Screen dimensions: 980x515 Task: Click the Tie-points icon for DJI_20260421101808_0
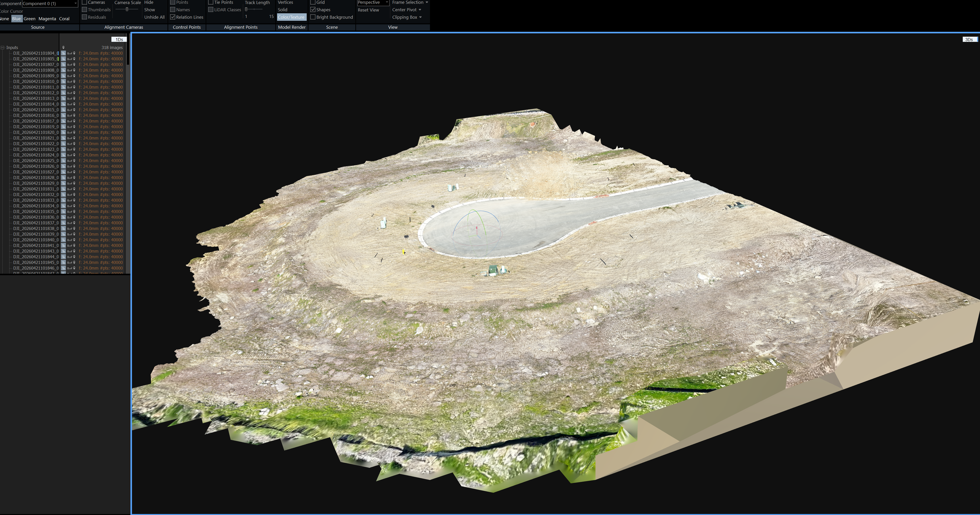click(64, 70)
